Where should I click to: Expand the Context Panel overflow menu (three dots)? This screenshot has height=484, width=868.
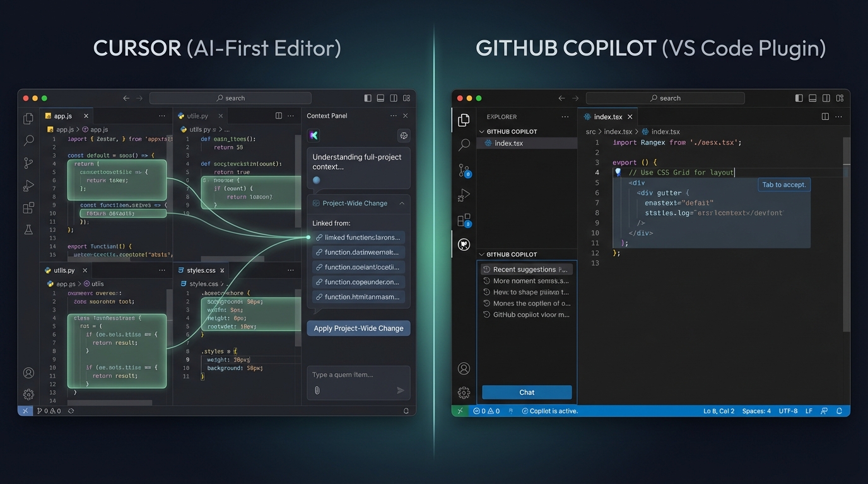(392, 115)
